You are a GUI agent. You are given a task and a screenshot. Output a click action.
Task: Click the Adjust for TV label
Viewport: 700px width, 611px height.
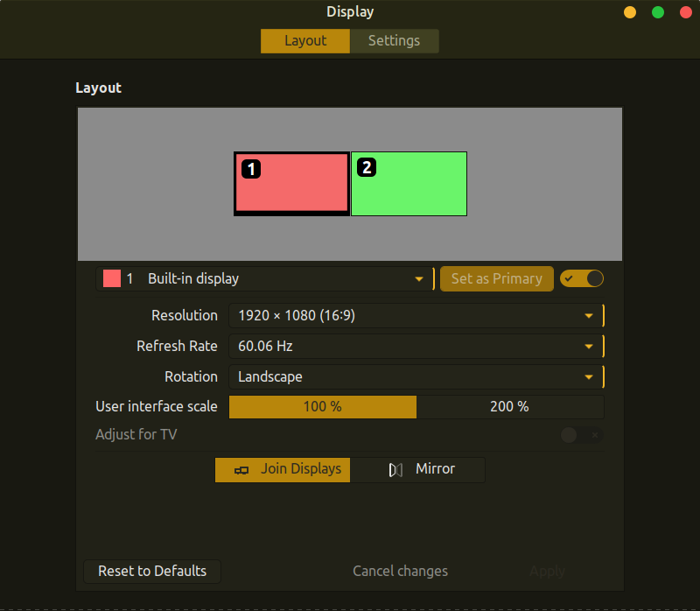click(136, 434)
